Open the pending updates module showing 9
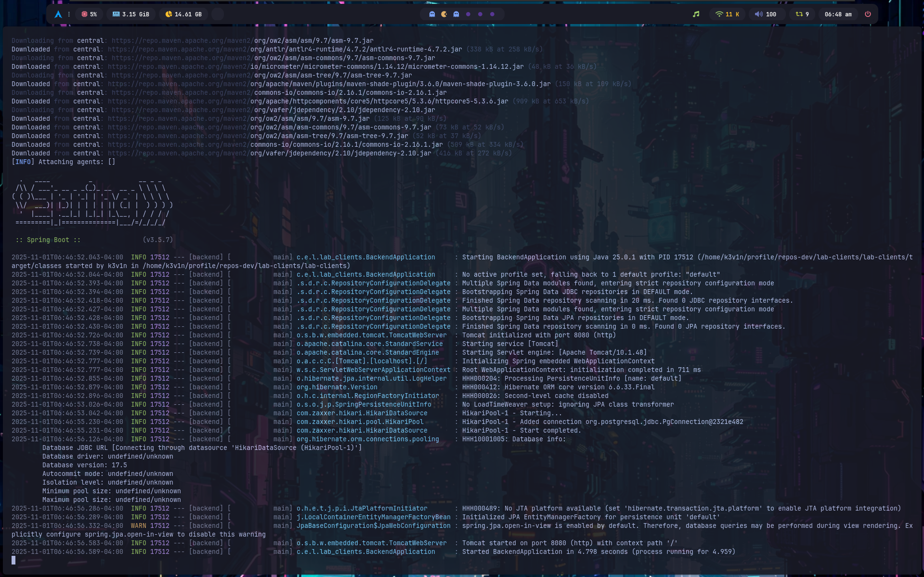The image size is (924, 577). click(802, 14)
